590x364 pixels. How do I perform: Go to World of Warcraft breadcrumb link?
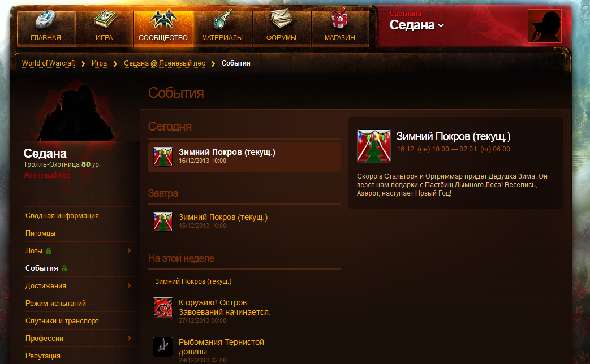(x=49, y=63)
